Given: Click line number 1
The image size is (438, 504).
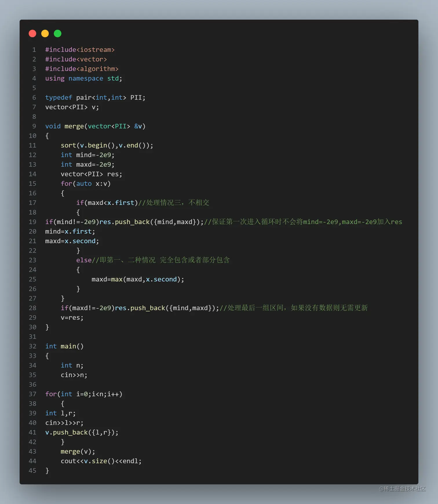Looking at the screenshot, I should coord(34,50).
